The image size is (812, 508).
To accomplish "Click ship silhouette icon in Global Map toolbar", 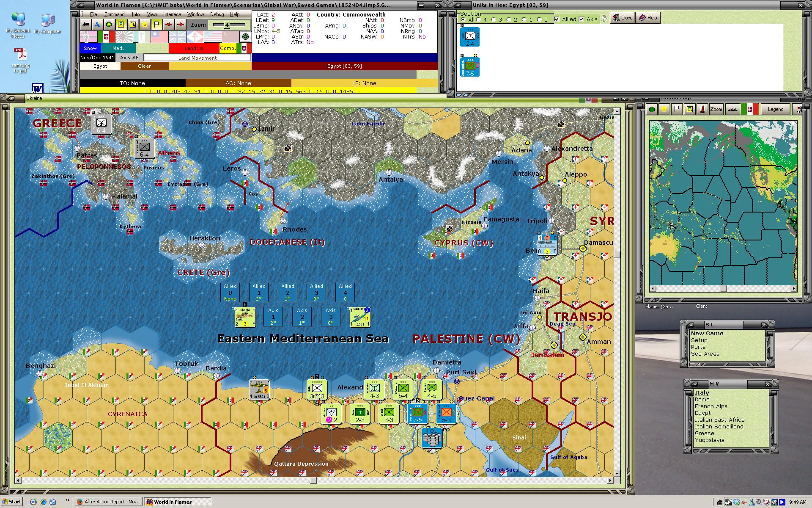I will click(x=733, y=109).
